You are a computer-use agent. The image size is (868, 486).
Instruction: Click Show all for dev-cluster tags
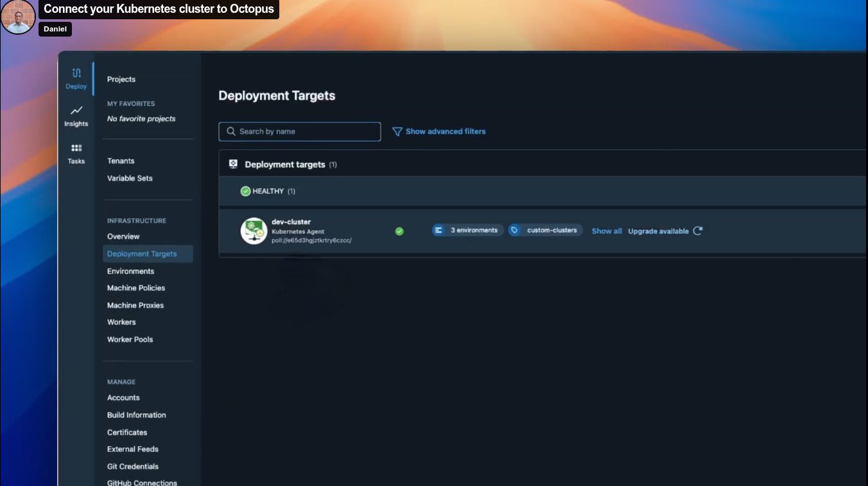pos(607,231)
